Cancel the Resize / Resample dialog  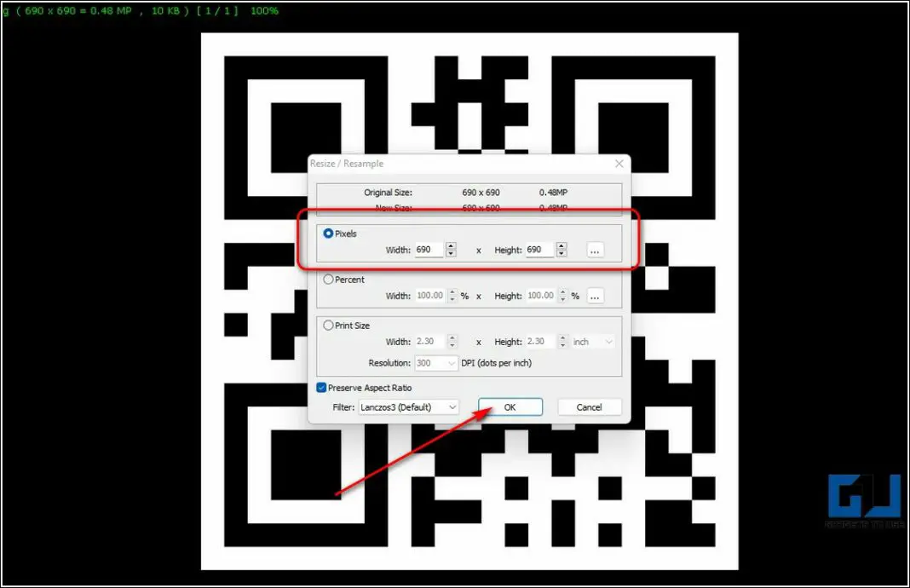pyautogui.click(x=589, y=407)
